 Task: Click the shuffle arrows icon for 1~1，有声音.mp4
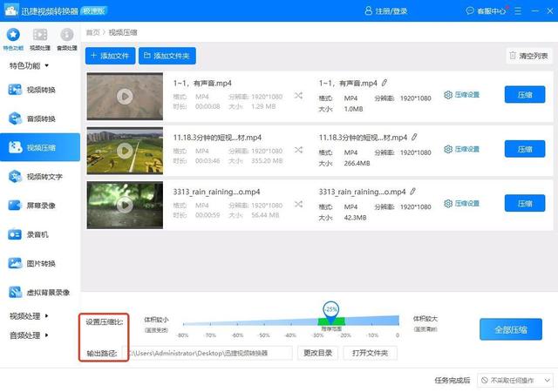click(x=298, y=95)
